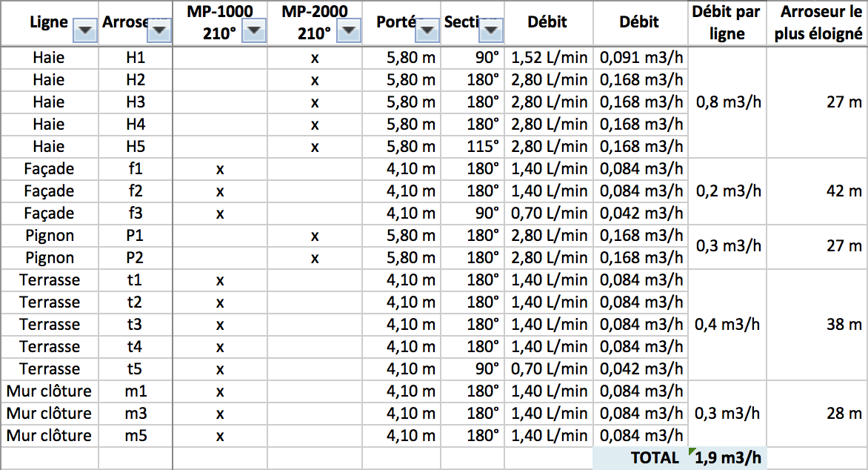Open the Secteur column filter dropdown
This screenshot has width=868, height=470.
492,30
